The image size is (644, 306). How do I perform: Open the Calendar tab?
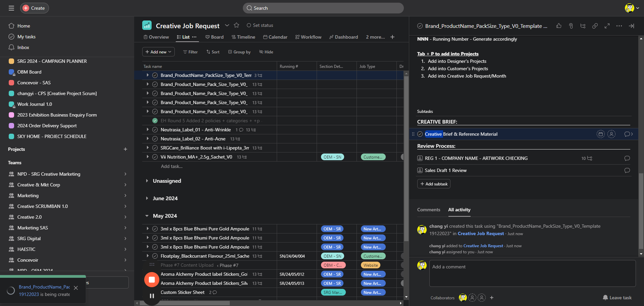(275, 37)
